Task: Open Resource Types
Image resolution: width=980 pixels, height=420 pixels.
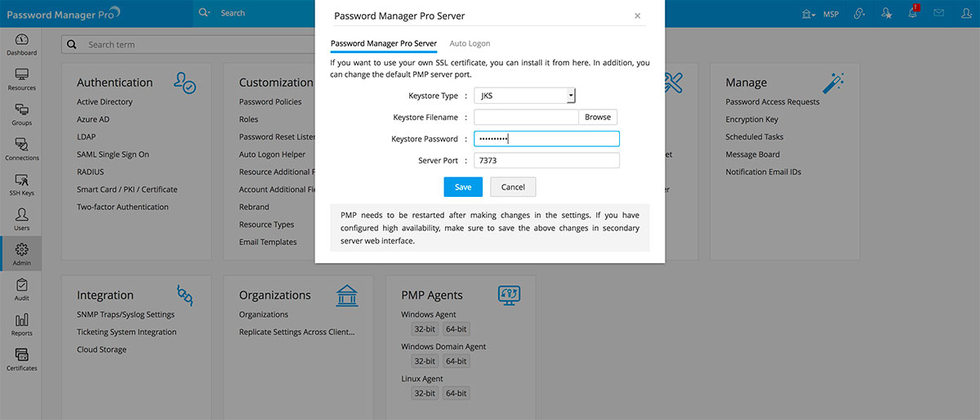Action: point(266,225)
